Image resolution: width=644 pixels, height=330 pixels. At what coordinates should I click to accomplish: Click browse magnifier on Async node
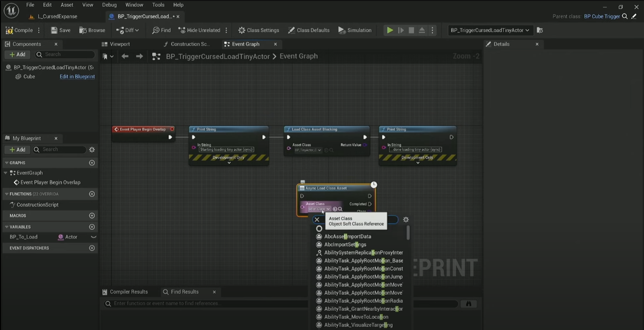[340, 209]
